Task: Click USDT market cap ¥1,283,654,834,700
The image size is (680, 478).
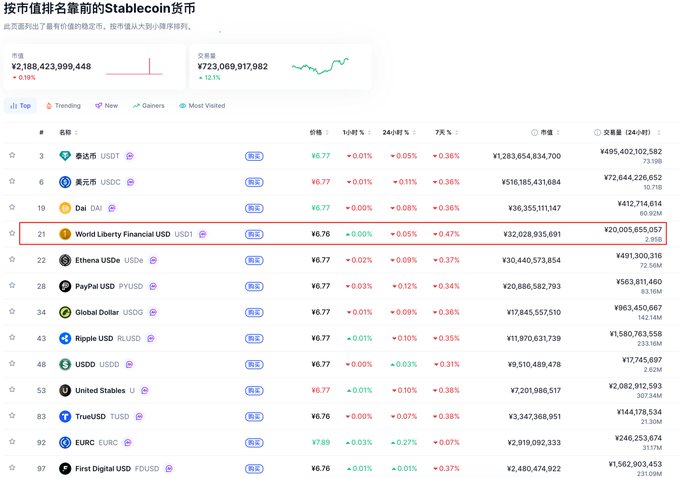Action: (x=526, y=156)
